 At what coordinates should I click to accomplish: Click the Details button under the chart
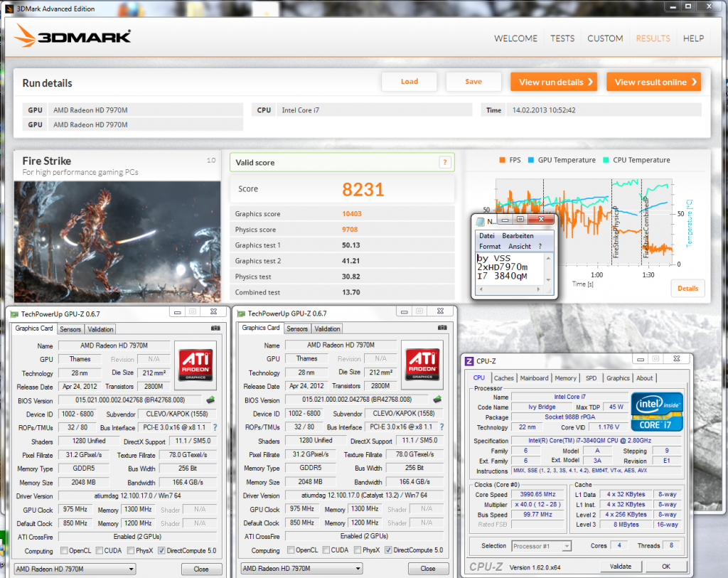[x=687, y=289]
